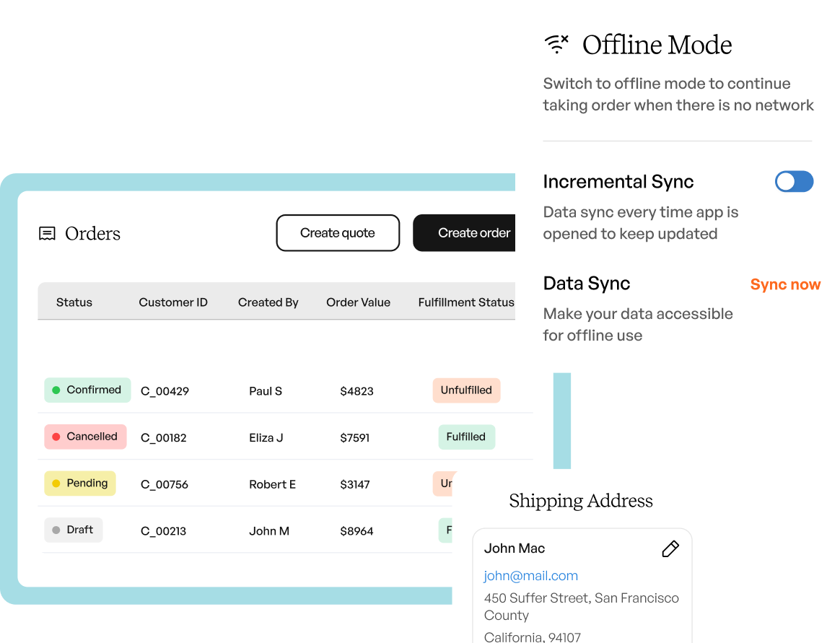The image size is (840, 643).
Task: Click the Unfulfilled badge on Paul S's row
Action: [466, 390]
